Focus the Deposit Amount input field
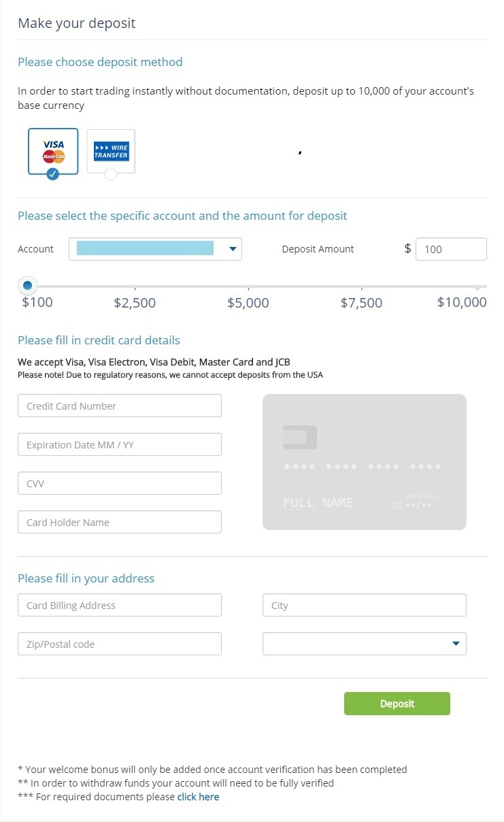Image resolution: width=504 pixels, height=822 pixels. (450, 249)
